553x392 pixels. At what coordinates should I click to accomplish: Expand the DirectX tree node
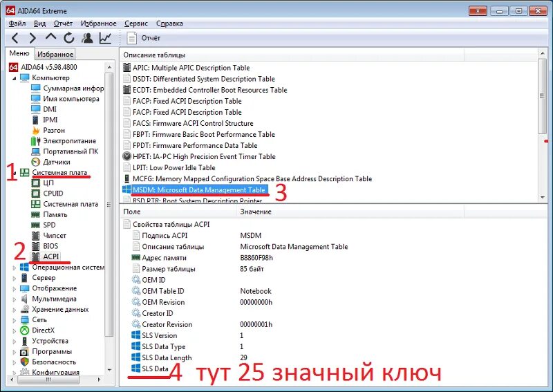click(x=14, y=331)
